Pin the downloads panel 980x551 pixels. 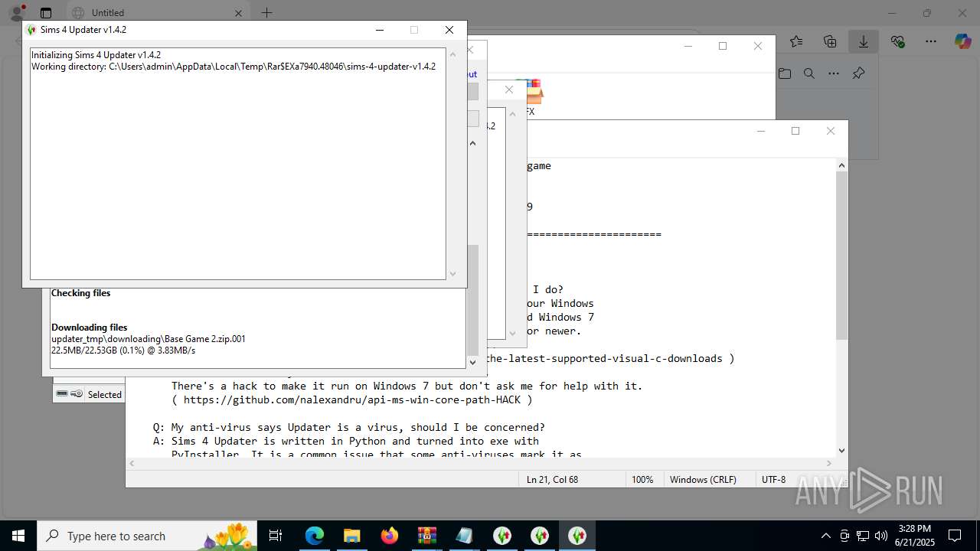(858, 73)
